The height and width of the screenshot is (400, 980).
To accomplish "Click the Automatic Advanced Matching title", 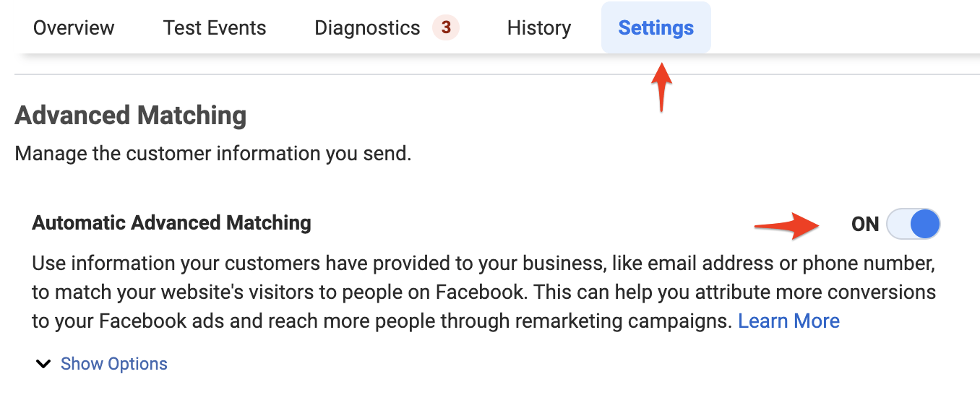I will click(x=171, y=222).
